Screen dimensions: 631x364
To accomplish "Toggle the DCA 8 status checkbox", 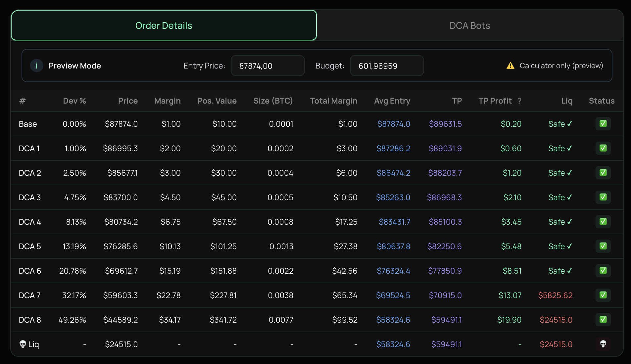I will coord(603,320).
